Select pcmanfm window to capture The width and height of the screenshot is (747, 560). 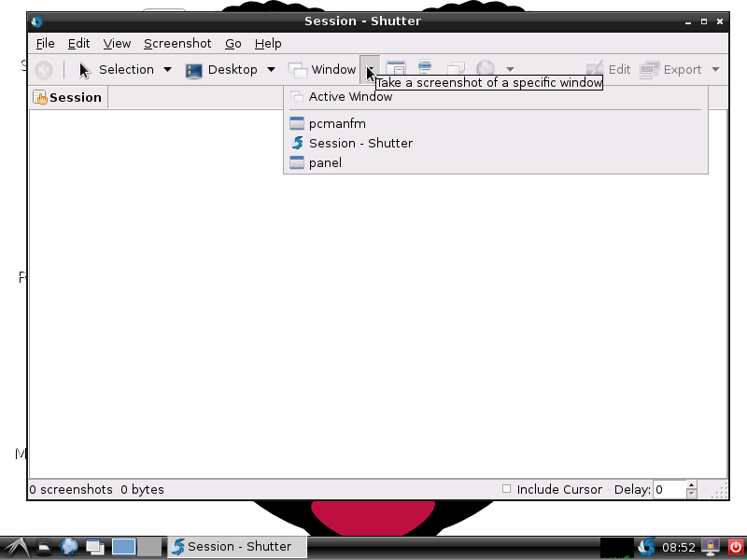pyautogui.click(x=496, y=123)
